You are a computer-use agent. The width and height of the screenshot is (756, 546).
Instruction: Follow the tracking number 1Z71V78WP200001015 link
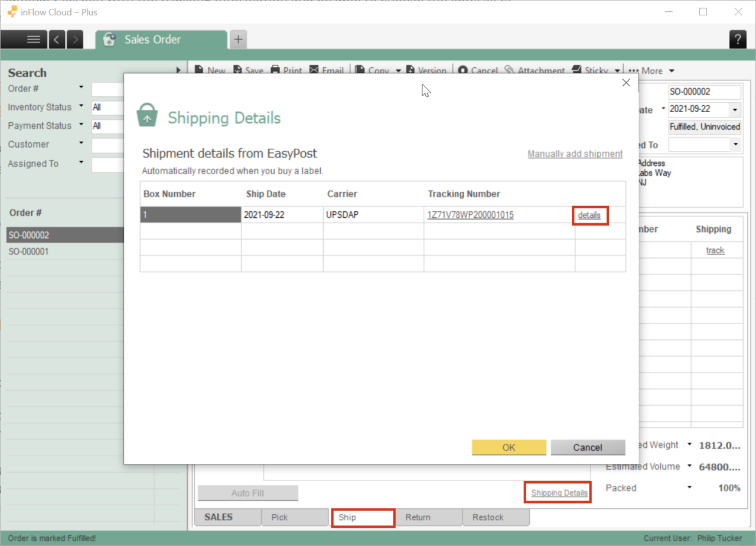470,214
